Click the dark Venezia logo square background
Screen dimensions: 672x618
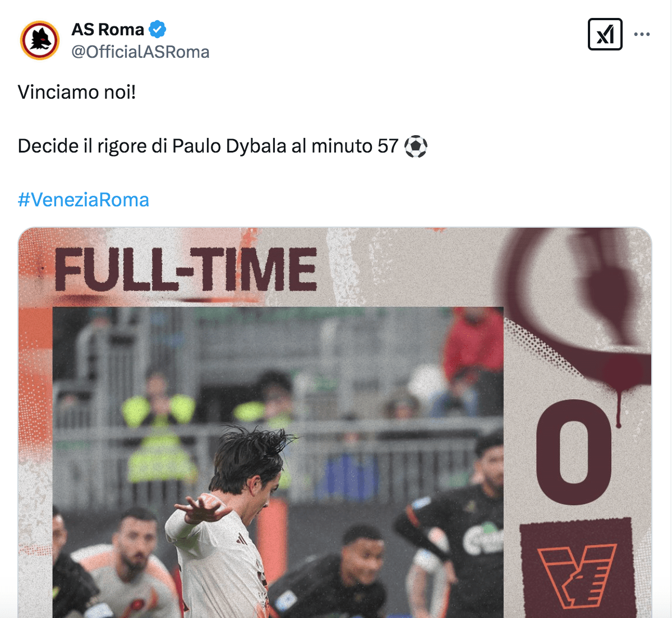[x=577, y=568]
